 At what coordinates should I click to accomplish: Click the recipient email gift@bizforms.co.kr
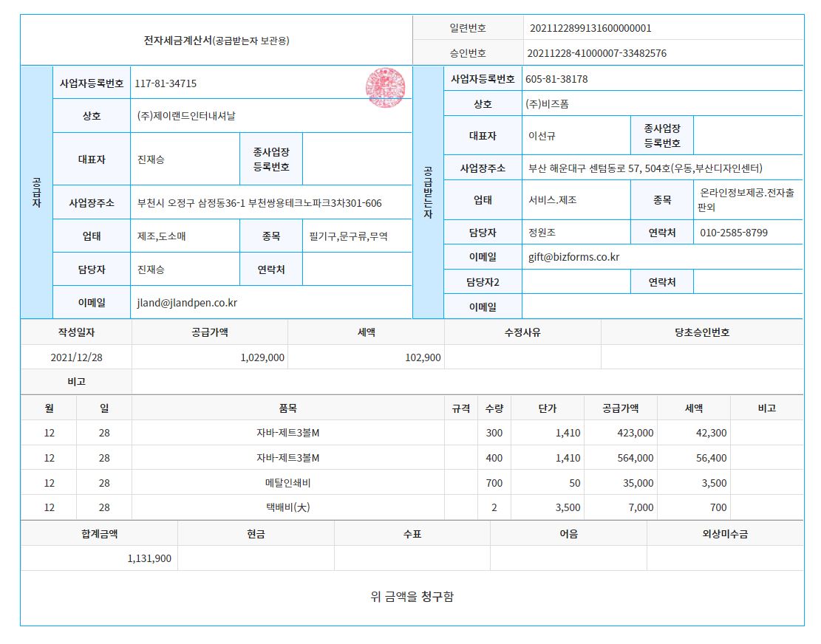(x=573, y=257)
